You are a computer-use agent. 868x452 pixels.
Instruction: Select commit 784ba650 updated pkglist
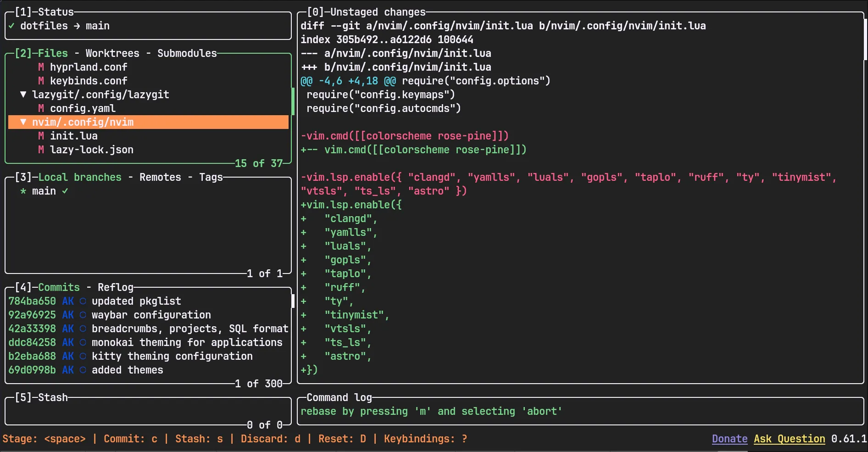pos(148,301)
